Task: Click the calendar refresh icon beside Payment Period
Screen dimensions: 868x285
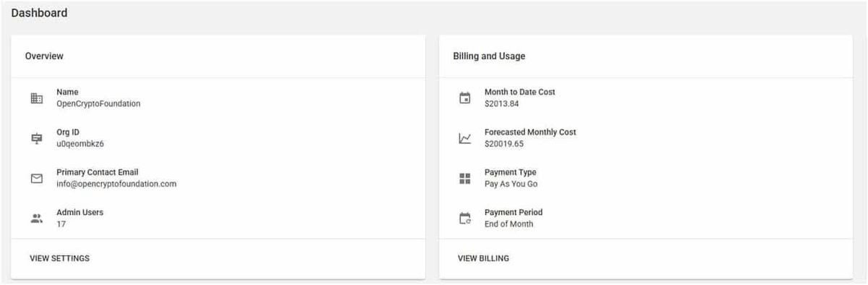Action: (465, 218)
